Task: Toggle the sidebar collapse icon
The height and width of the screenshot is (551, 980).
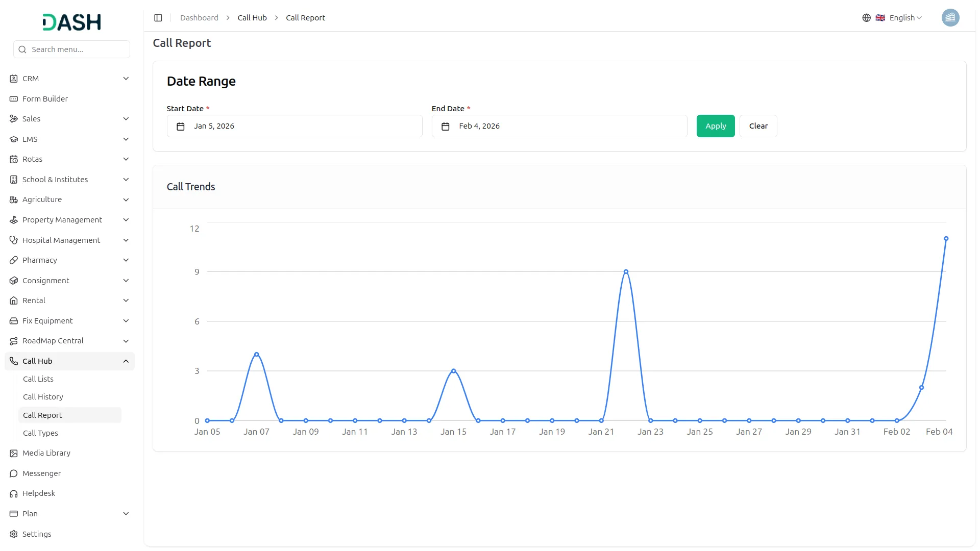Action: click(158, 18)
